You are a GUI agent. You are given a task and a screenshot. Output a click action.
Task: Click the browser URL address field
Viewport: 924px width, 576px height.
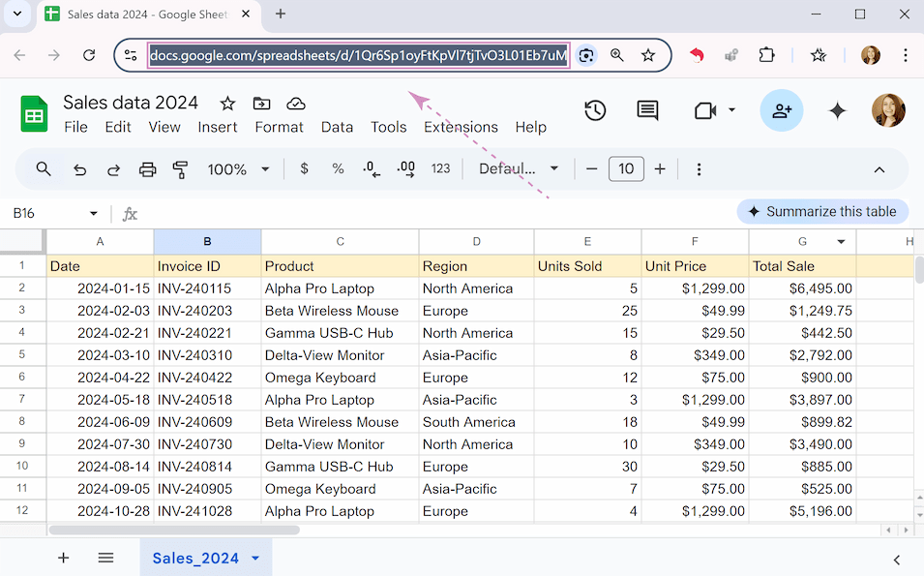358,55
